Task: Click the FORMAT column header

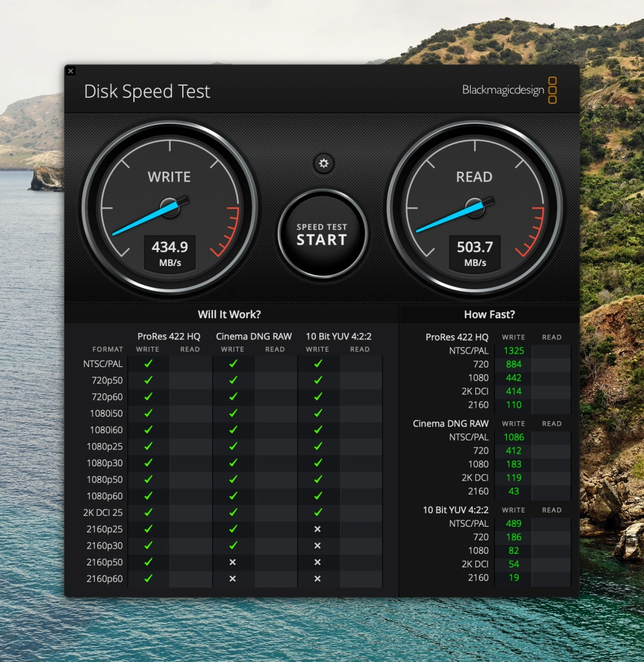Action: tap(108, 349)
